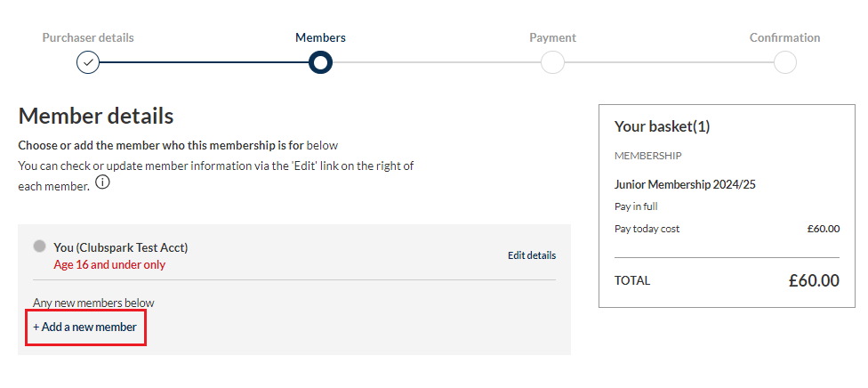Click the red Age 16 and under only warning
The width and height of the screenshot is (868, 388).
(109, 264)
